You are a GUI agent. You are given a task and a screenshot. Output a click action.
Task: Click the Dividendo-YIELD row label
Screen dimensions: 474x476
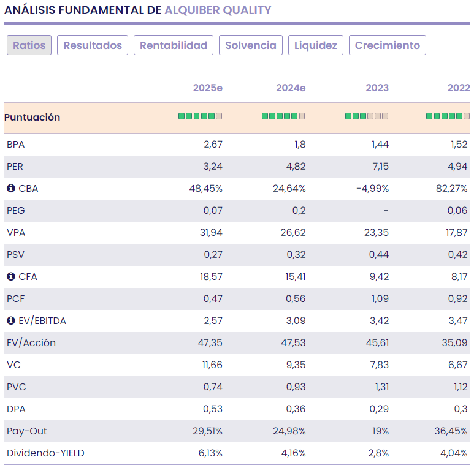coord(45,453)
